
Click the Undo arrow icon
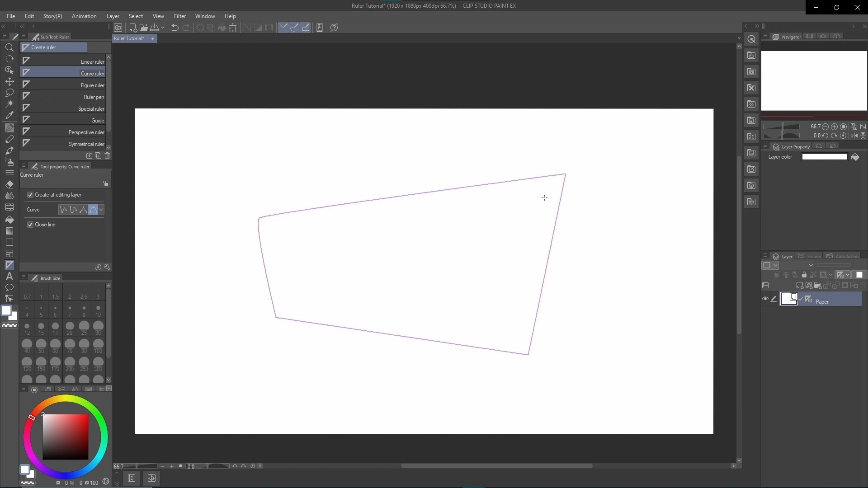[x=175, y=28]
